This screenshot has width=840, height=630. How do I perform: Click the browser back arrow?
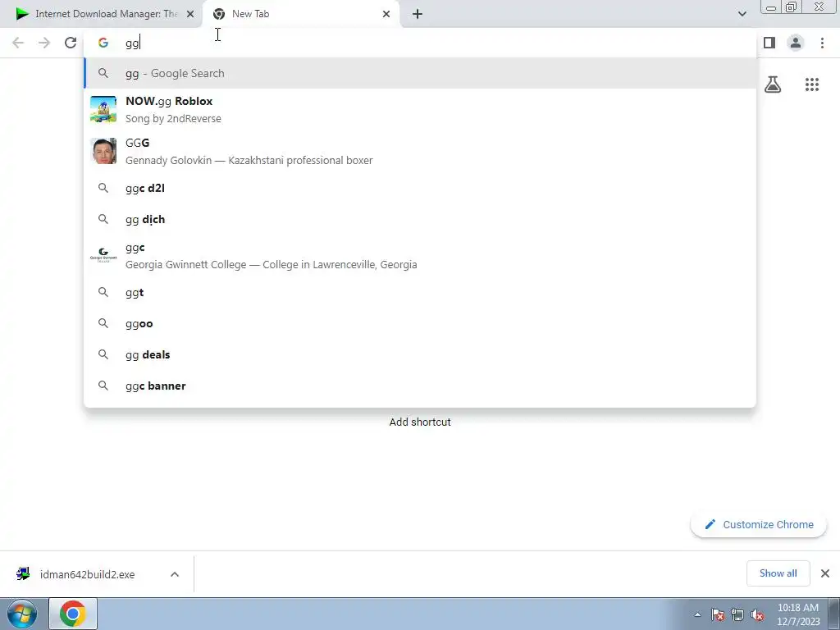pyautogui.click(x=18, y=43)
